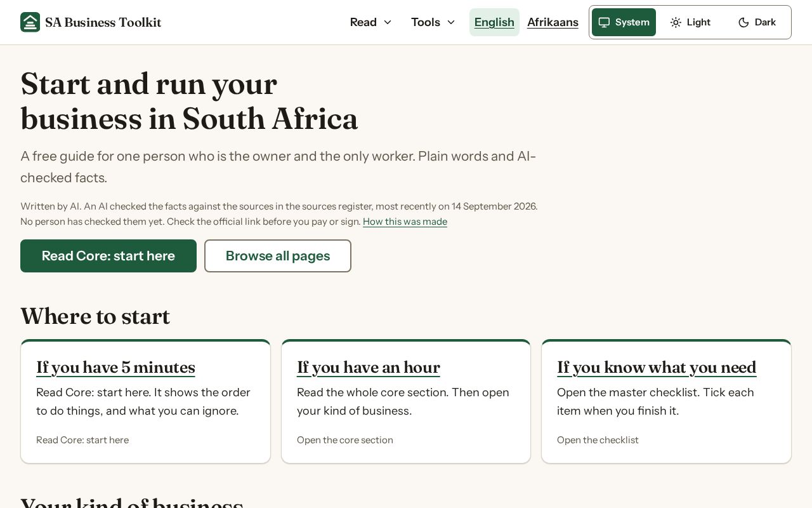Expand the Read menu chevron

click(x=388, y=22)
